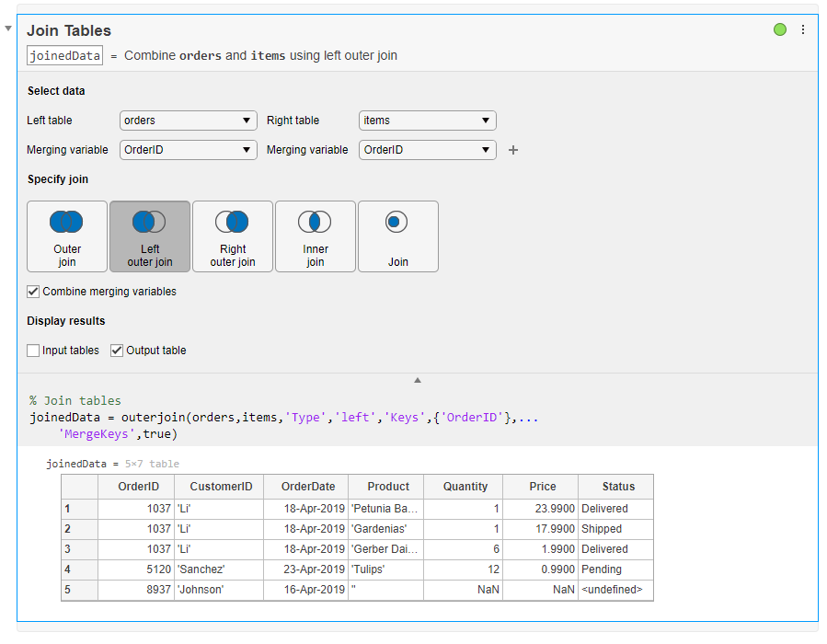The image size is (827, 644).
Task: Choose the Left outer join option
Action: coord(150,236)
